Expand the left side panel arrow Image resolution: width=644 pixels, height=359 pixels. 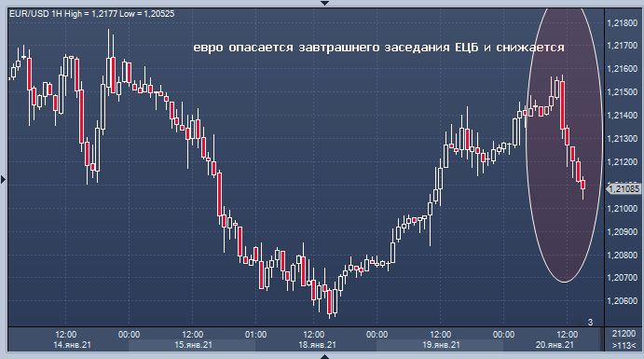[x=4, y=179]
